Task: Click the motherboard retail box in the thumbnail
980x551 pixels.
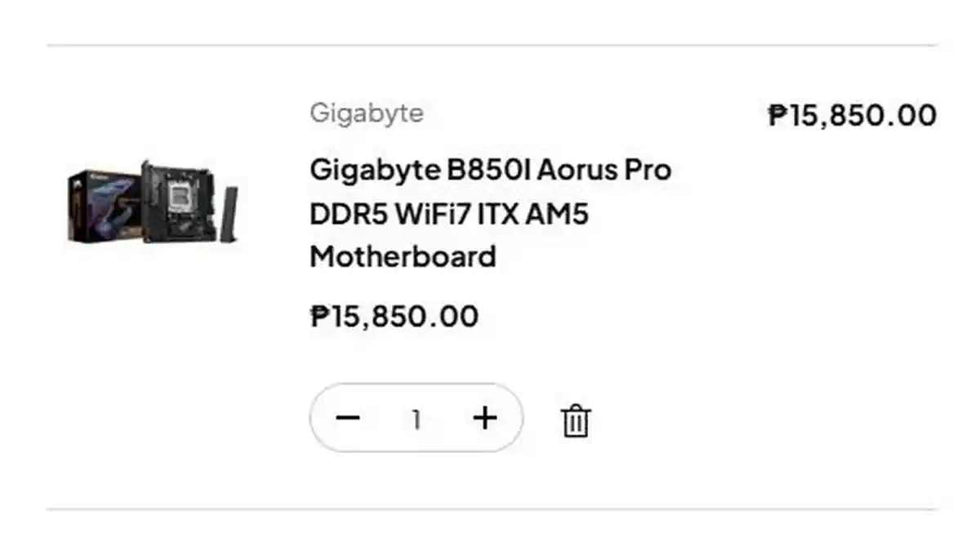Action: tap(102, 204)
